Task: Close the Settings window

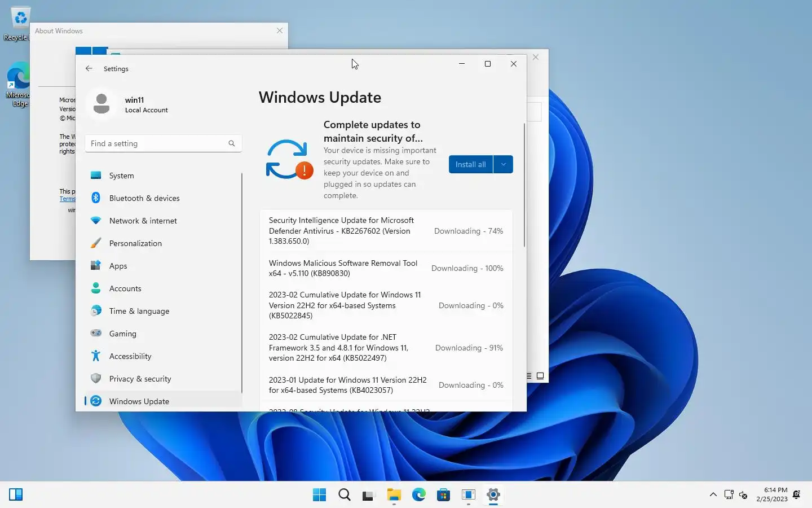Action: click(514, 64)
